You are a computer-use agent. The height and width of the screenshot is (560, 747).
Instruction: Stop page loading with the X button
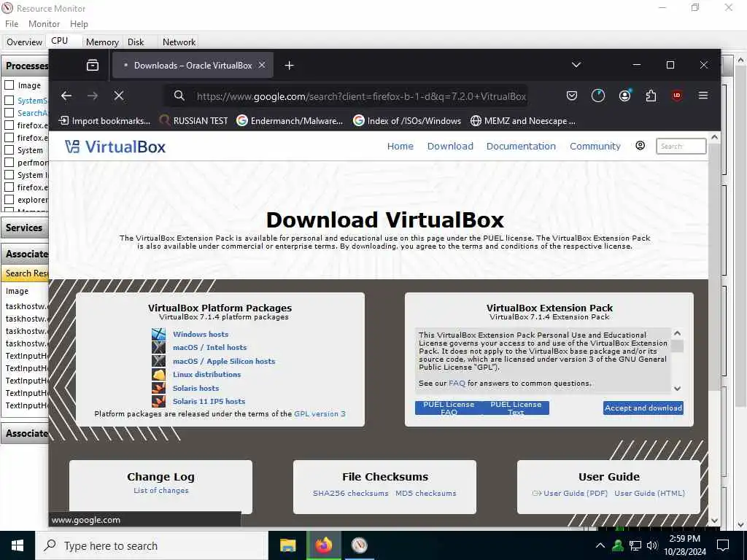pos(119,96)
